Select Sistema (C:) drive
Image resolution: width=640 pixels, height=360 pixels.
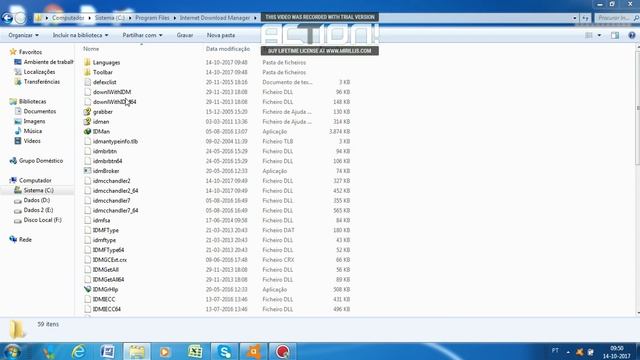coord(38,190)
